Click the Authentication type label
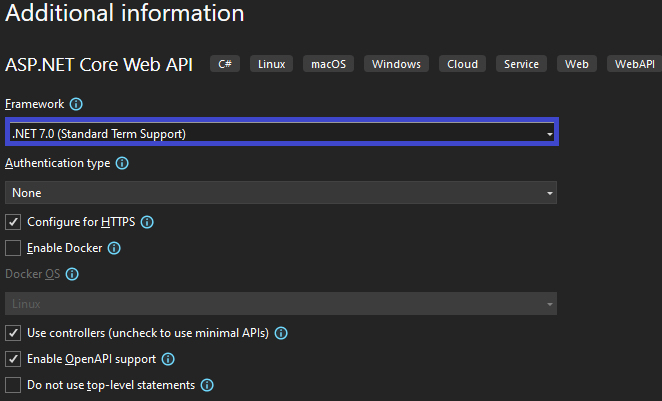Image resolution: width=662 pixels, height=401 pixels. (x=58, y=163)
